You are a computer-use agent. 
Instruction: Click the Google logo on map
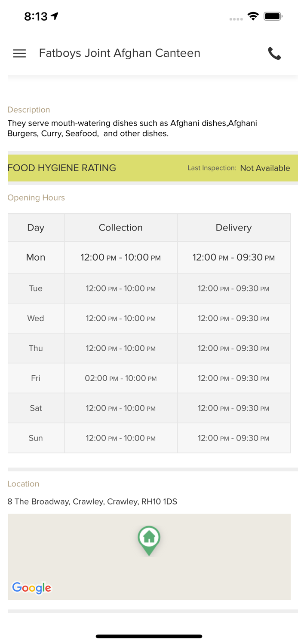pos(32,588)
